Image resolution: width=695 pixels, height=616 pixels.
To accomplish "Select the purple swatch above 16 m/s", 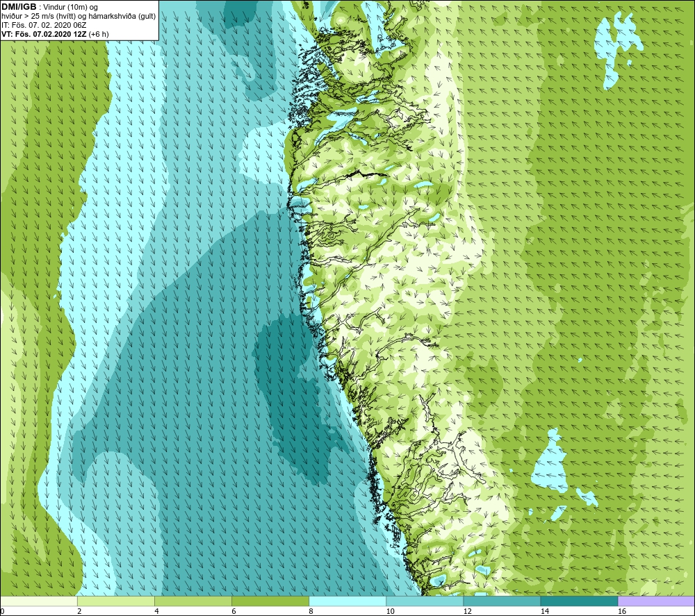I will click(x=656, y=601).
